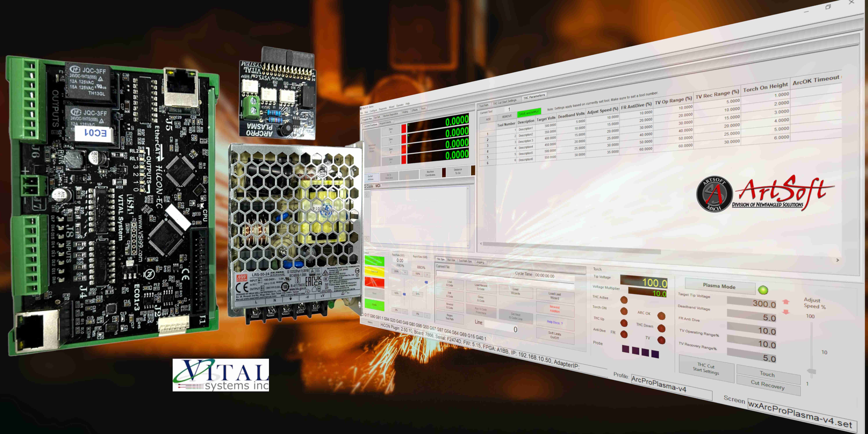Toggle the green Enable control button

tap(374, 304)
